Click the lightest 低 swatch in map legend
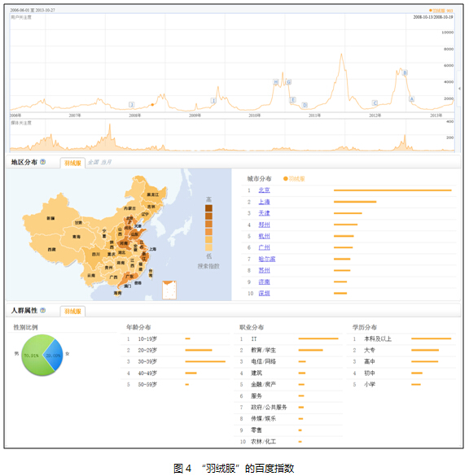This screenshot has height=476, width=469. pyautogui.click(x=208, y=247)
